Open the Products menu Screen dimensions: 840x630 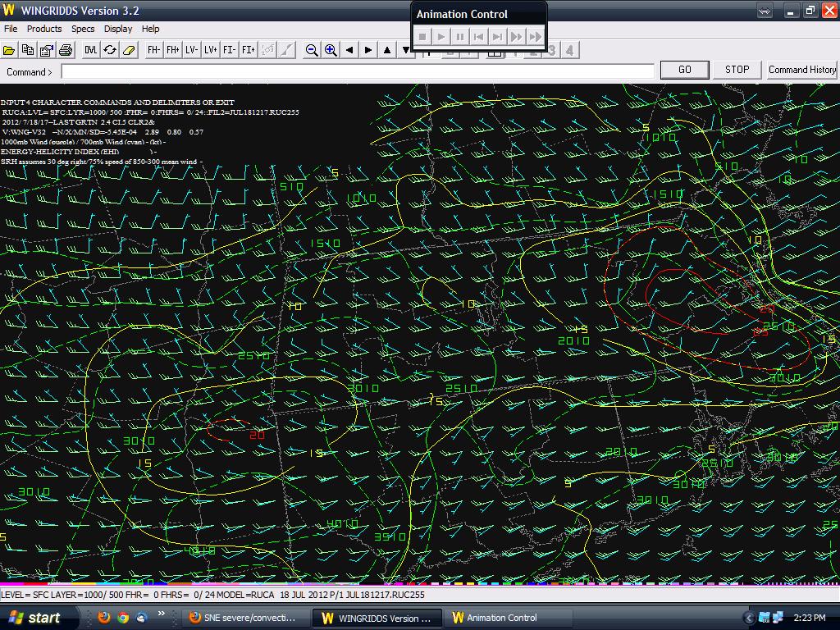tap(44, 29)
